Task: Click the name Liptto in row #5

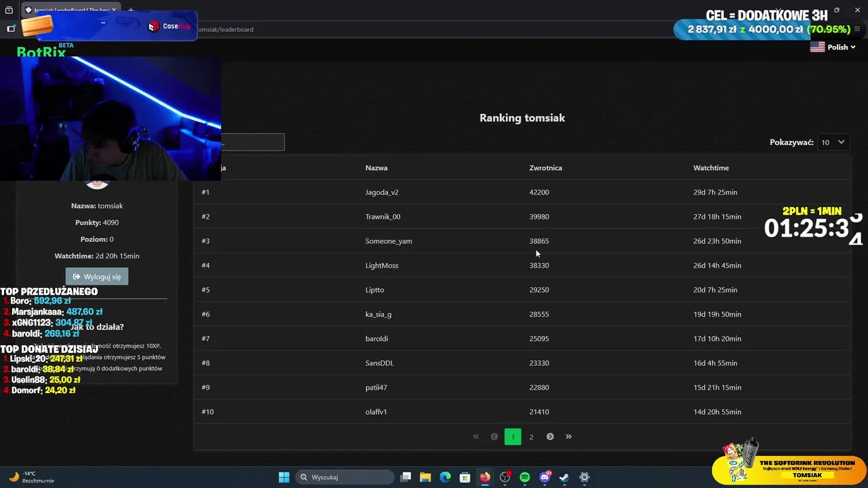Action: pos(374,289)
